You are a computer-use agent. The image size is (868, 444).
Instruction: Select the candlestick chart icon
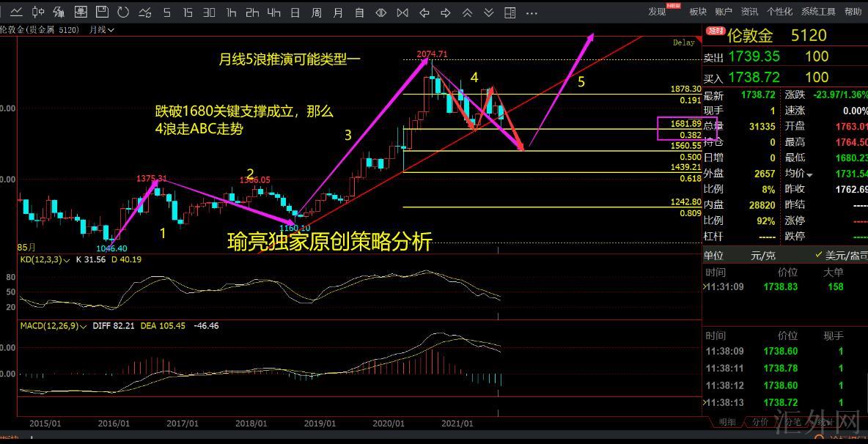pyautogui.click(x=37, y=12)
